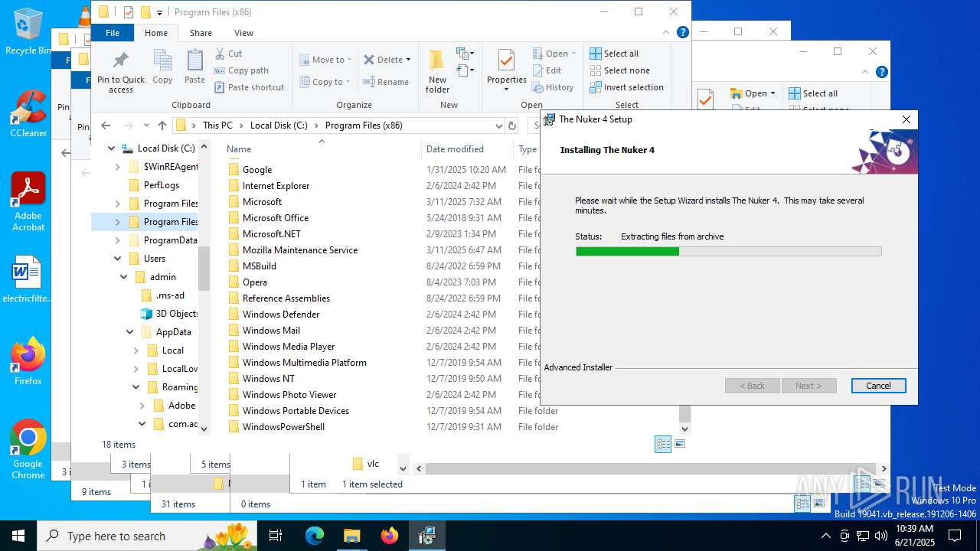This screenshot has width=980, height=551.
Task: Click the installation progress bar
Action: pyautogui.click(x=728, y=251)
